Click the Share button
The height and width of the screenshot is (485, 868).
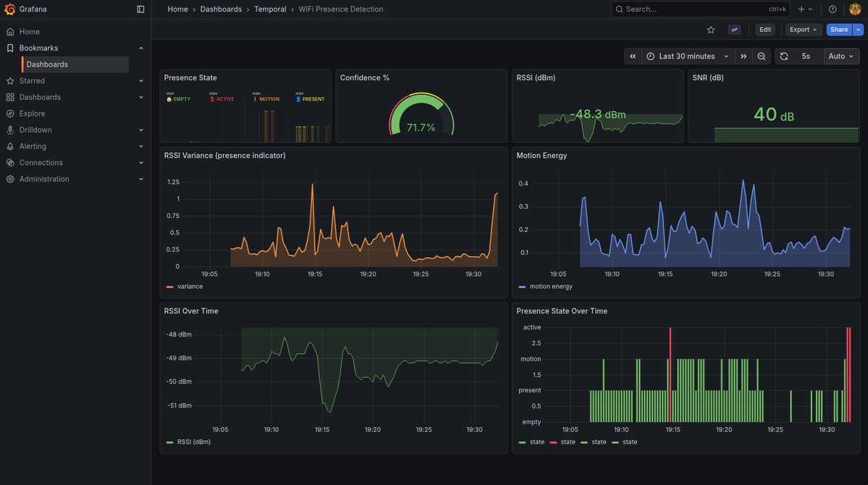click(838, 30)
